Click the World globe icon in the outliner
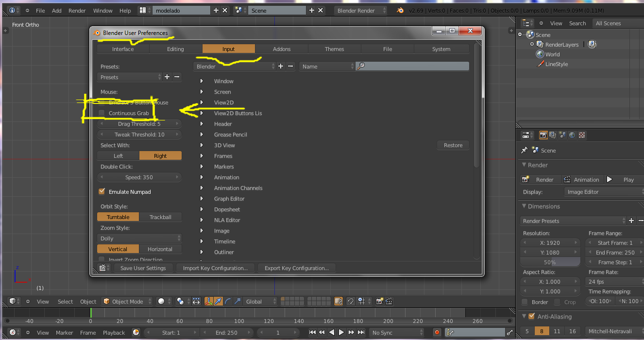 coord(540,54)
